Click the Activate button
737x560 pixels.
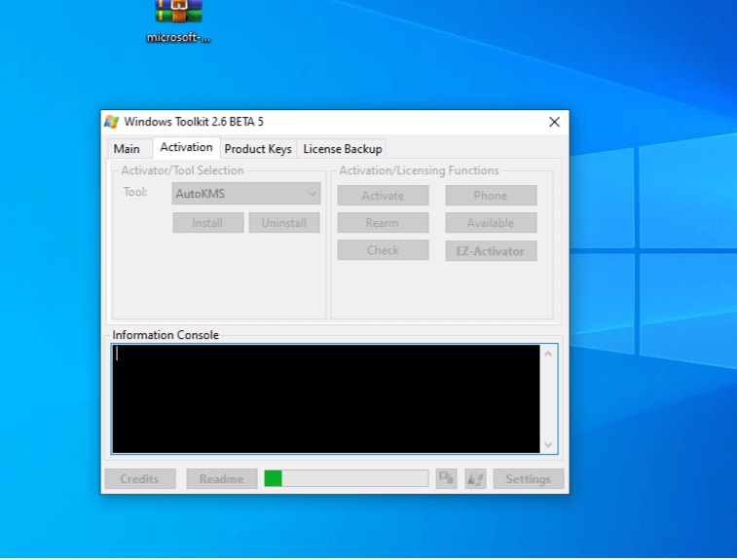click(383, 195)
